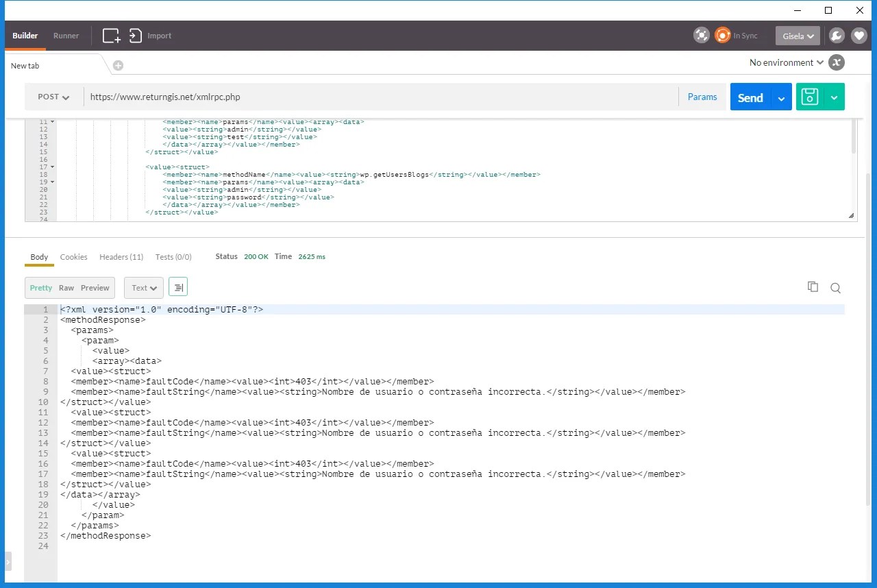
Task: Open the save options dropdown arrow
Action: pyautogui.click(x=834, y=97)
